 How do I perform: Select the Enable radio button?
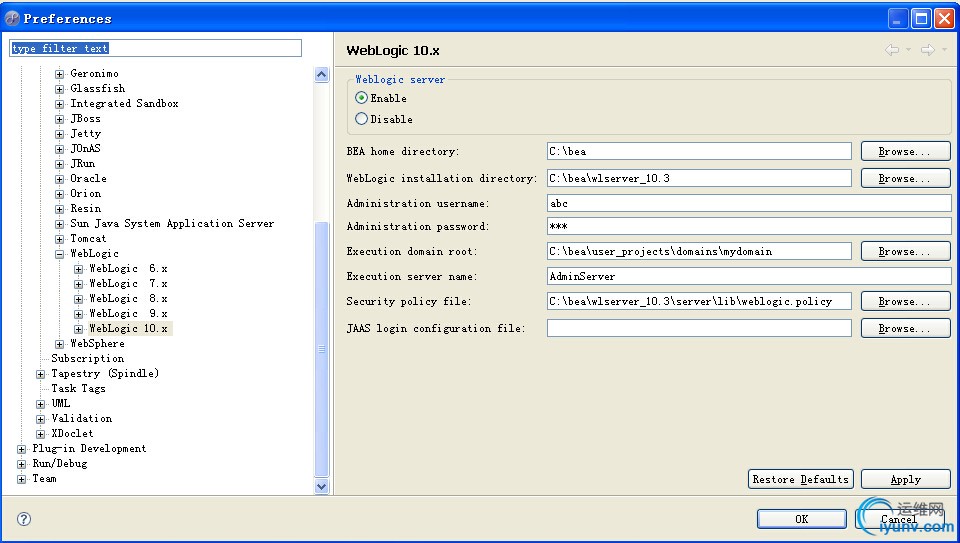361,98
